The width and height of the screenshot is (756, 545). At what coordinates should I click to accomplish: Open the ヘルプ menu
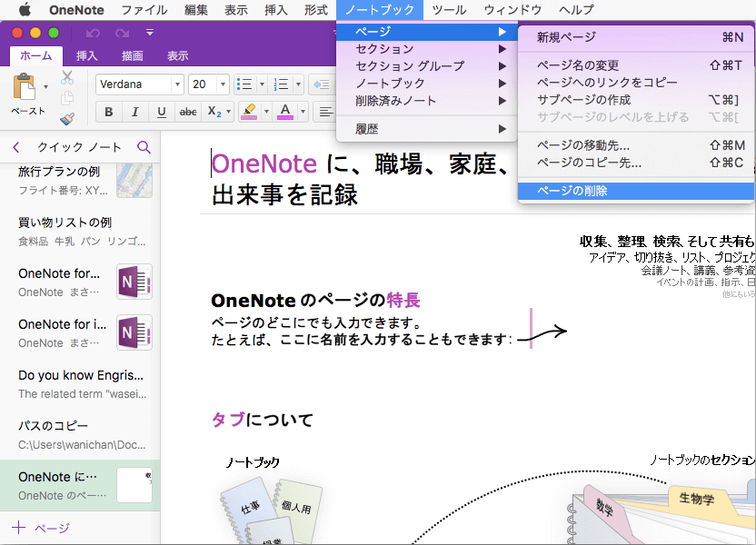(x=577, y=10)
